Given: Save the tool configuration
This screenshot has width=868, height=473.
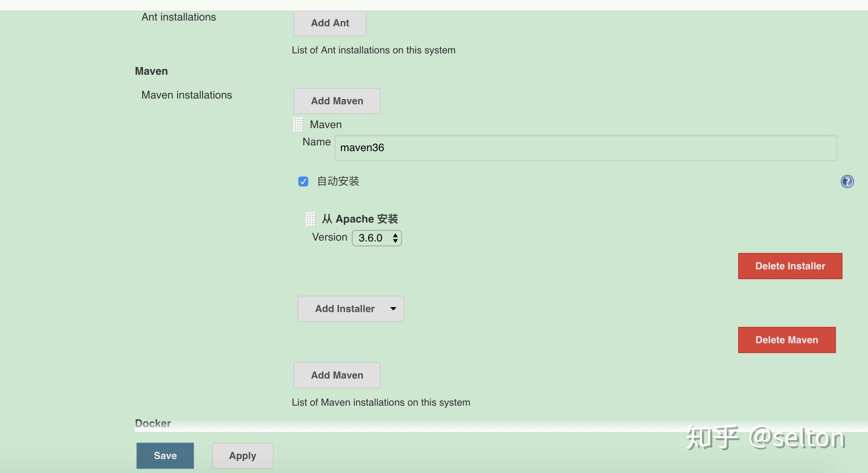Looking at the screenshot, I should click(x=165, y=456).
